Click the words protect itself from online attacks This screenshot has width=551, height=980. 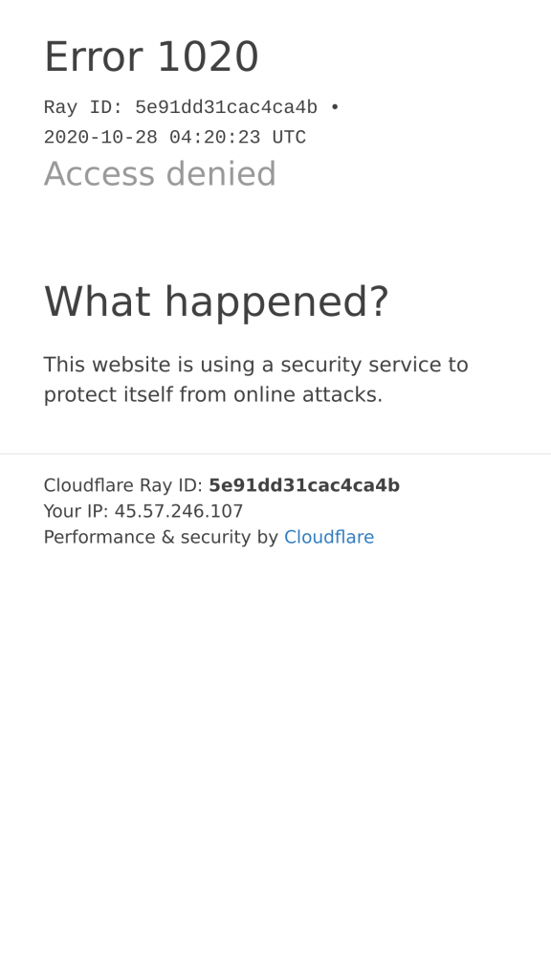[x=213, y=395]
